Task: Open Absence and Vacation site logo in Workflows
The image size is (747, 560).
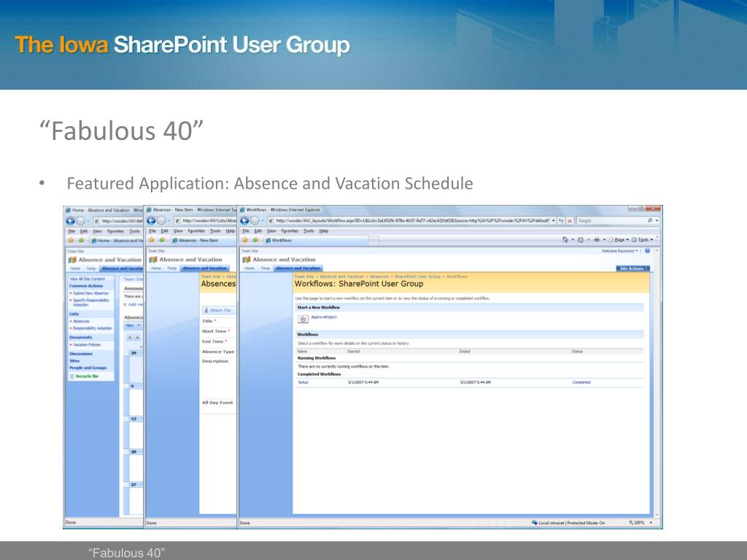Action: point(247,260)
